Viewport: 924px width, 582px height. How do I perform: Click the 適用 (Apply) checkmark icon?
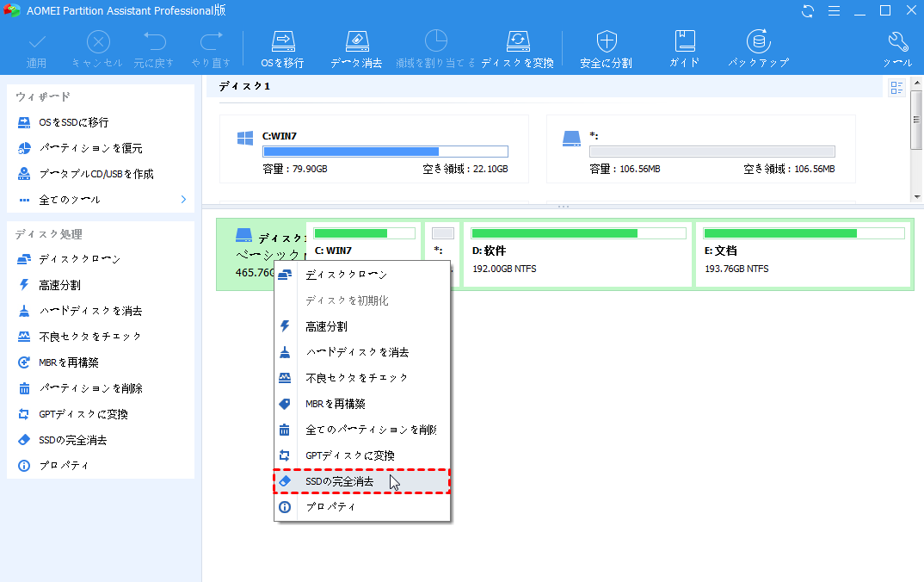coord(36,42)
